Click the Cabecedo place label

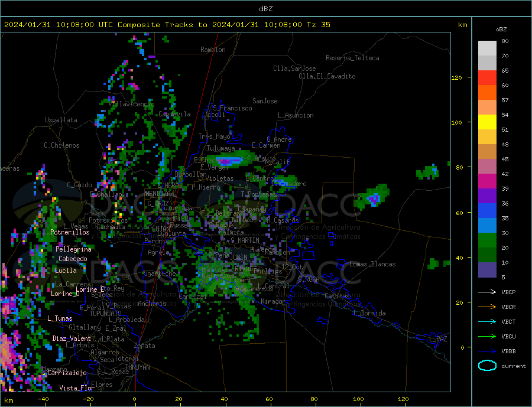pos(73,259)
